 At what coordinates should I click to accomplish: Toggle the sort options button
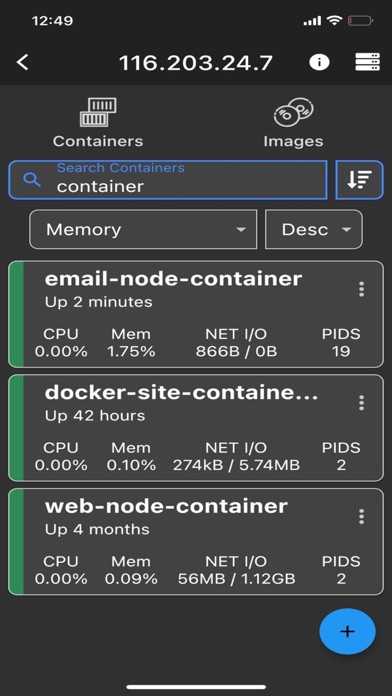coord(360,179)
